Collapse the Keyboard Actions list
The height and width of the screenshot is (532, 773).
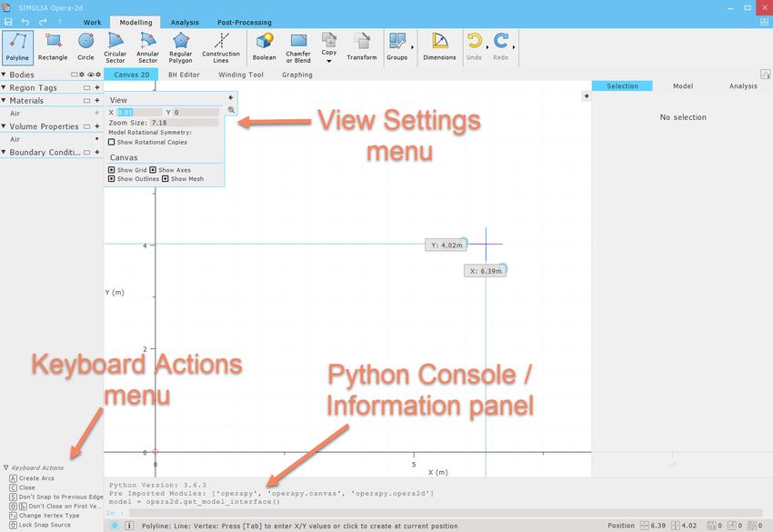6,467
